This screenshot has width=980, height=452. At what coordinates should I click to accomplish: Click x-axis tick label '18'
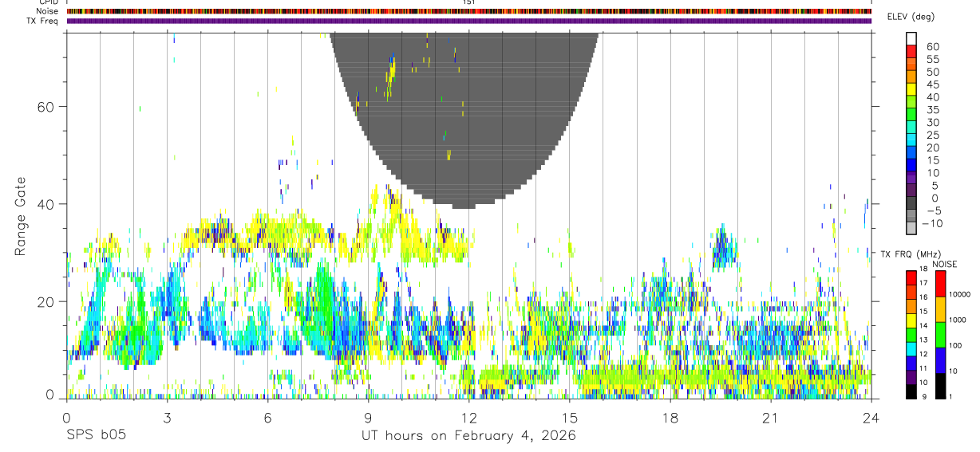click(670, 418)
